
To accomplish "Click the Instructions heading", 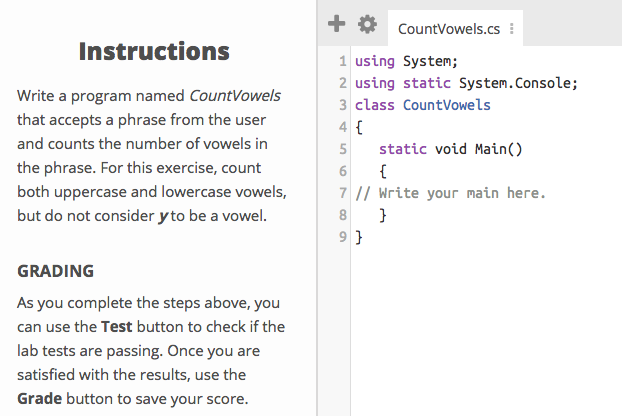I will [154, 51].
